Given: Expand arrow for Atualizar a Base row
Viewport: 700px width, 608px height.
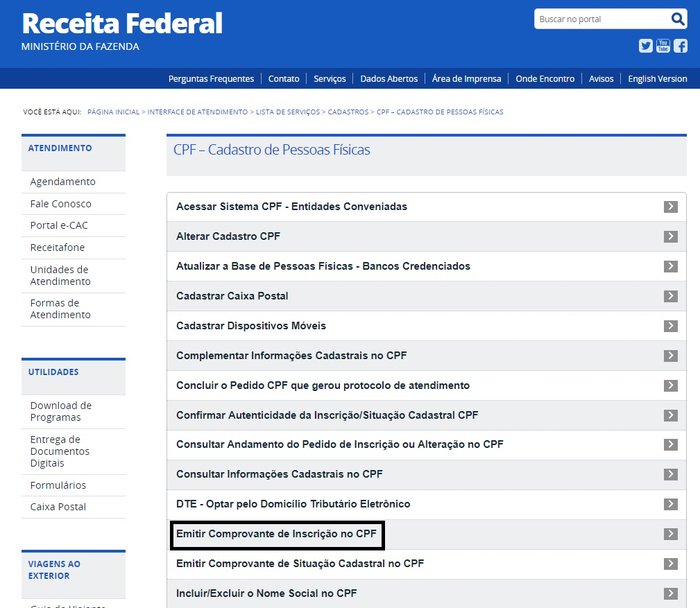Looking at the screenshot, I should (671, 267).
